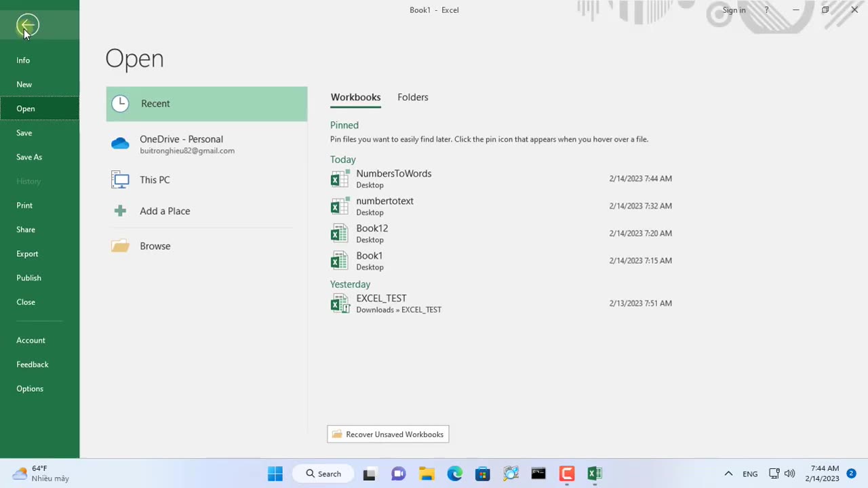Click the Browse option label

point(155,246)
